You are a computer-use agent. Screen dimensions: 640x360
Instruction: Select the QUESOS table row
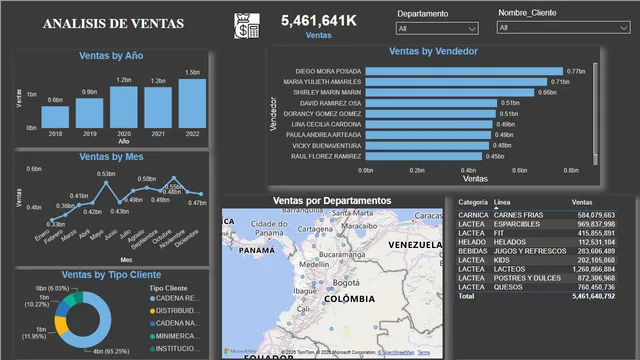tap(536, 287)
